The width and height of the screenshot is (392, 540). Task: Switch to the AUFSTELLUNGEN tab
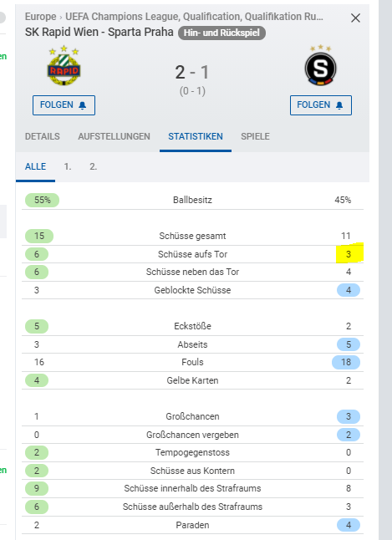point(114,136)
